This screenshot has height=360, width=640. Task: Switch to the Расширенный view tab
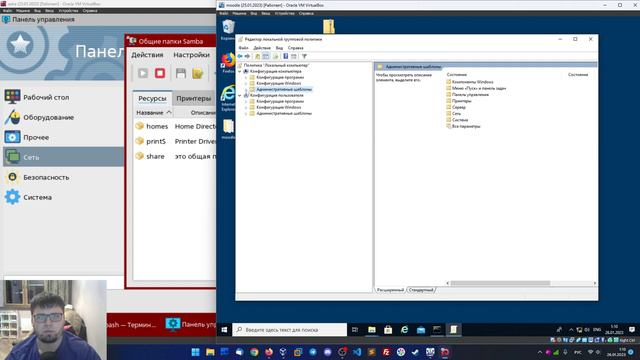pos(390,290)
